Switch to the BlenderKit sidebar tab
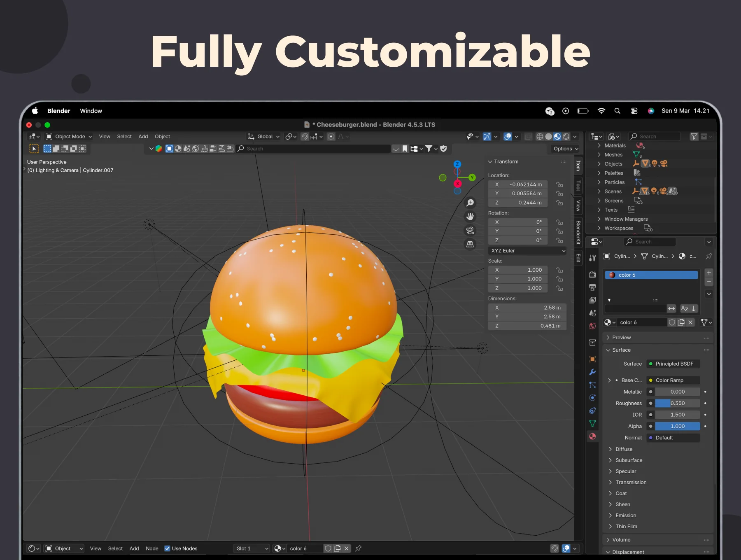Viewport: 741px width, 560px height. (578, 233)
